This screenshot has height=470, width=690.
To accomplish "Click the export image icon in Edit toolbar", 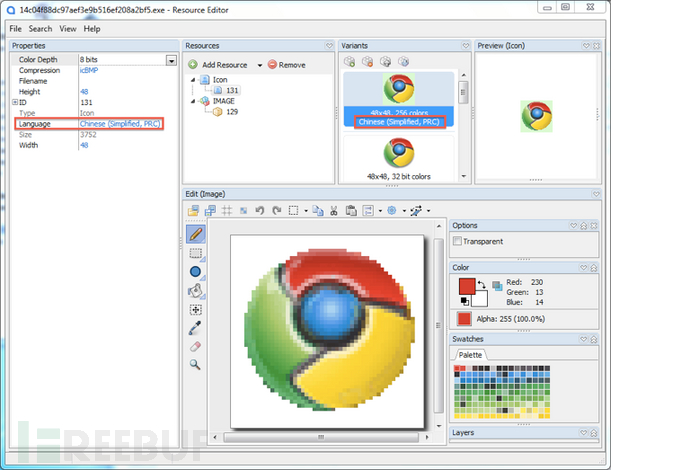I will [x=210, y=211].
